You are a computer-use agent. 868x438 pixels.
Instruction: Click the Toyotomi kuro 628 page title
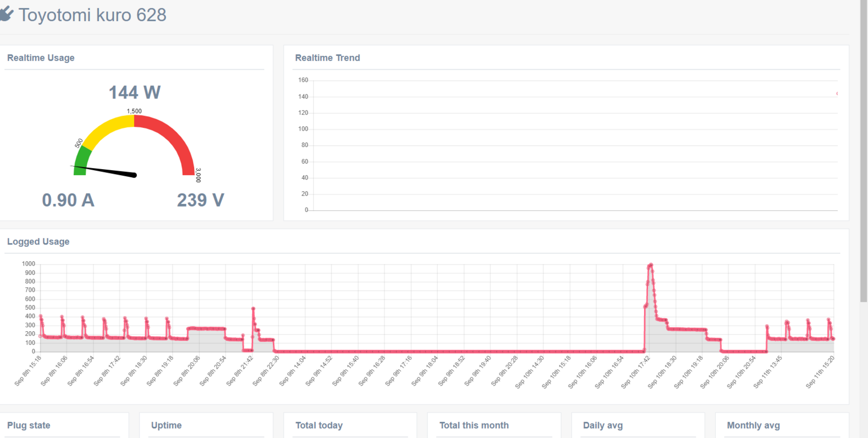(92, 15)
